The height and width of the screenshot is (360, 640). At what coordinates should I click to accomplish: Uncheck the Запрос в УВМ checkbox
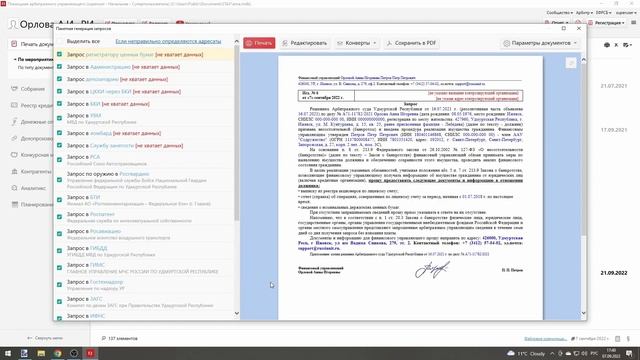[x=60, y=118]
